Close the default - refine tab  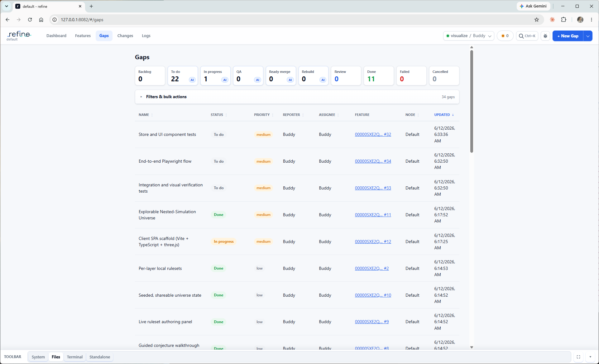pyautogui.click(x=80, y=6)
